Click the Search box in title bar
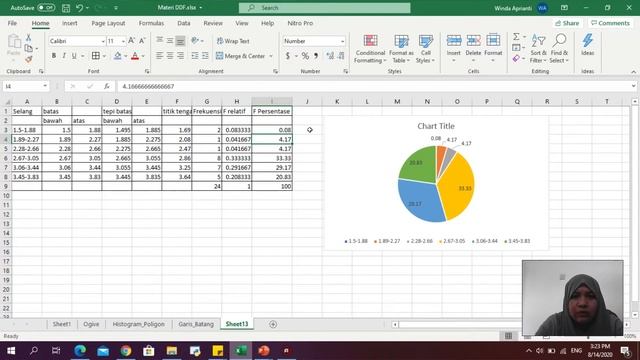The image size is (640, 360). [x=324, y=8]
